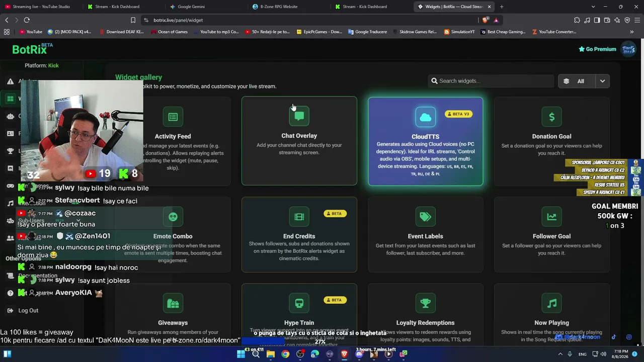The image size is (644, 362).
Task: Click the BotRix BETA logo
Action: point(32,49)
